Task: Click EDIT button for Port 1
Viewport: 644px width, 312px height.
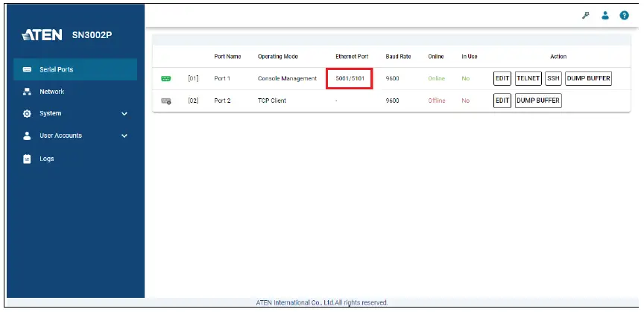Action: (x=502, y=78)
